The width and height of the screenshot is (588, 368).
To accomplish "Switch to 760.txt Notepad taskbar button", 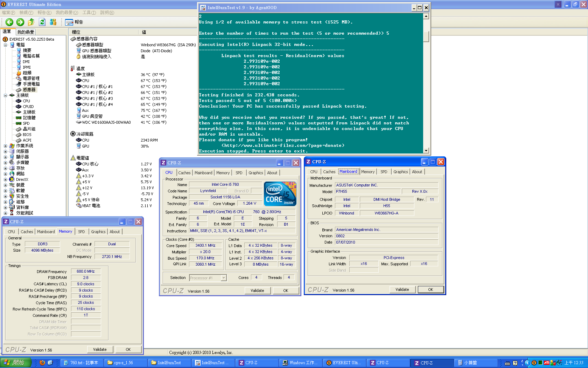I will tap(82, 363).
